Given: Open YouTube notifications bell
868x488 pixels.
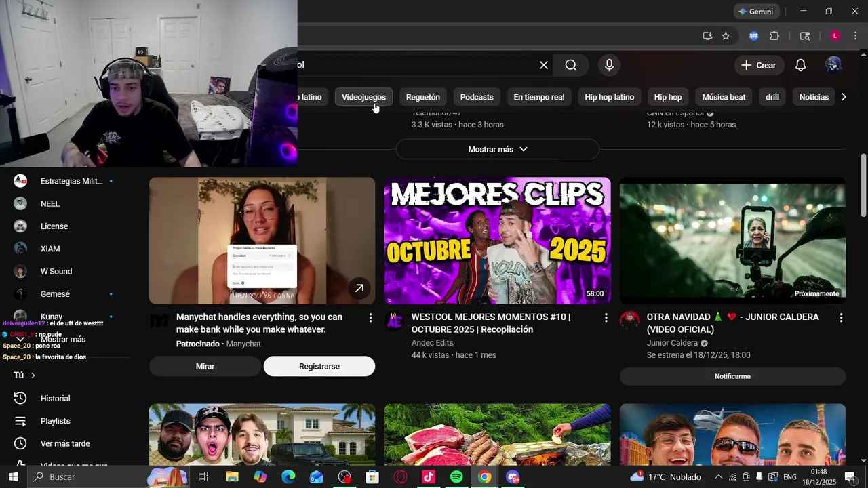Looking at the screenshot, I should click(800, 65).
